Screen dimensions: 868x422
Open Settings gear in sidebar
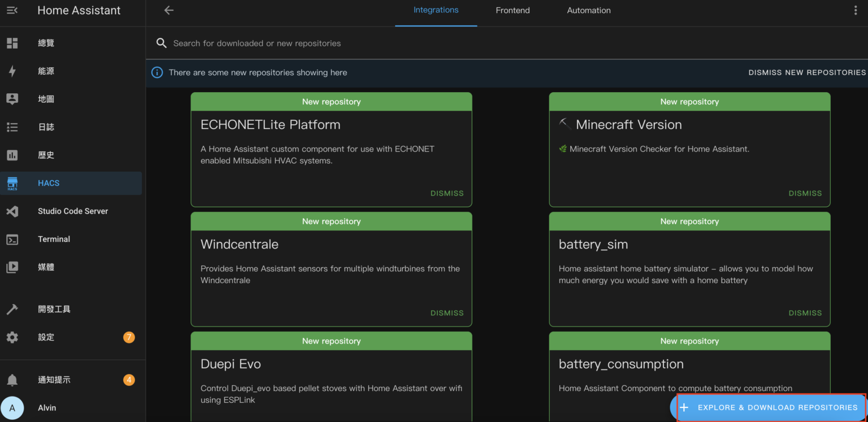[x=12, y=337]
